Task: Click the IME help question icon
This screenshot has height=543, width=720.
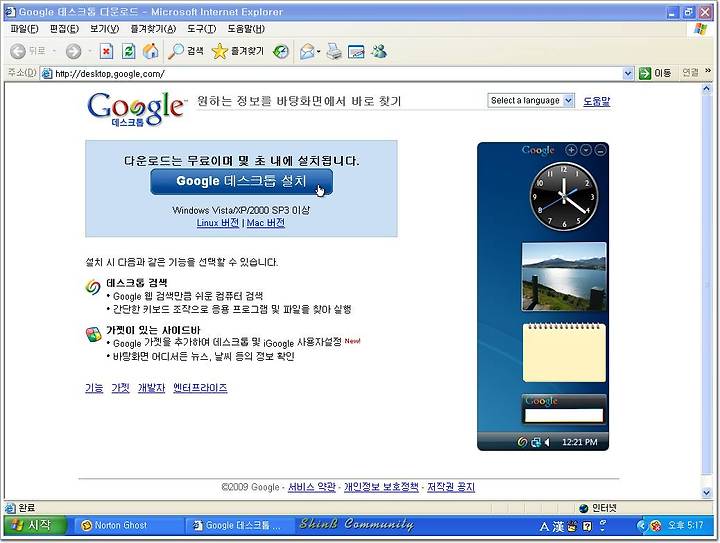Action: pyautogui.click(x=587, y=526)
